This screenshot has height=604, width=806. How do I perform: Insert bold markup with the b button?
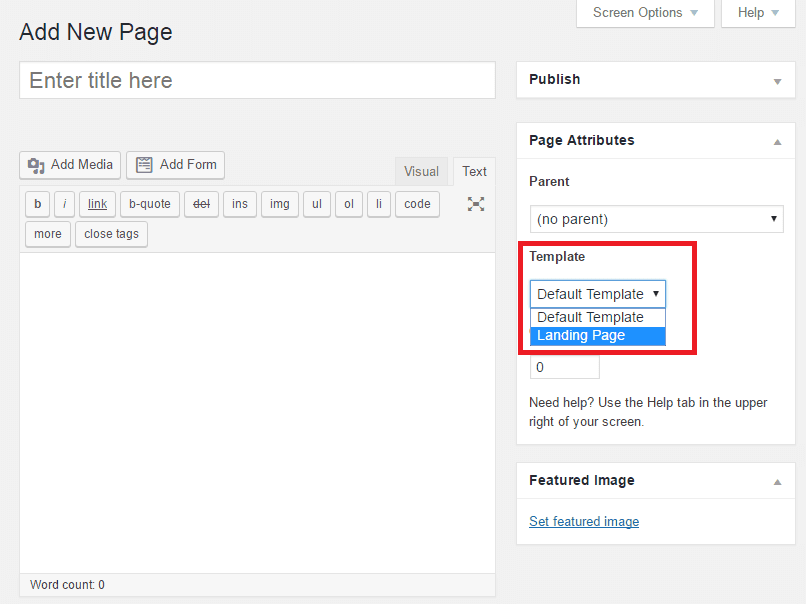pyautogui.click(x=37, y=204)
